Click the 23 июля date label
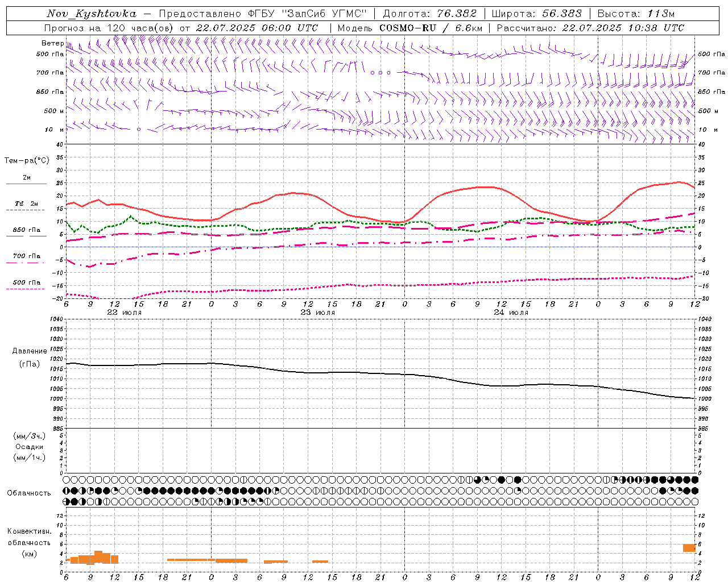The height and width of the screenshot is (582, 728). coord(318,313)
